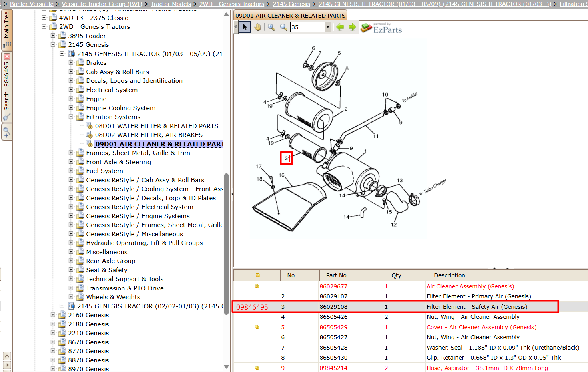Viewport: 588px width, 372px height.
Task: Click the 08D01 Water Filter page icon
Action: [x=90, y=126]
